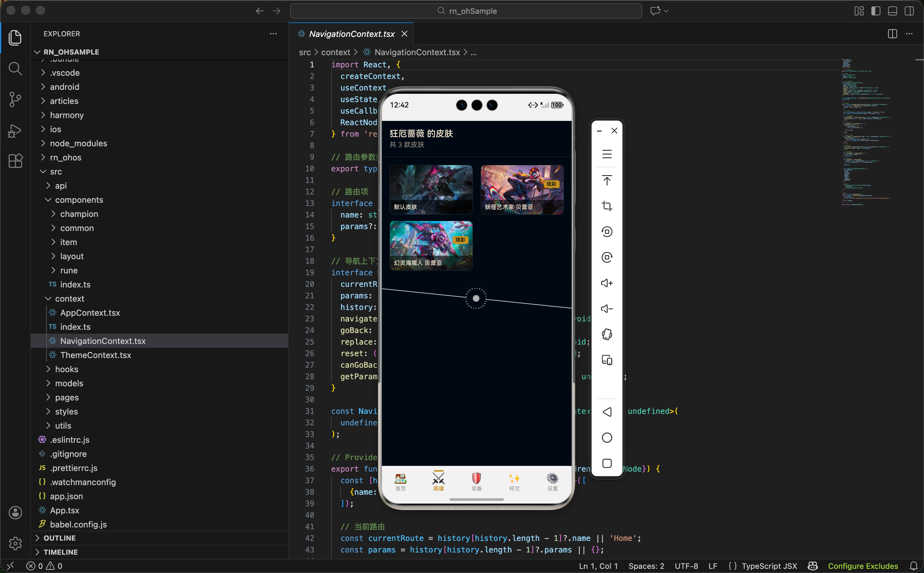
Task: Open the Extensions view icon
Action: coord(15,161)
